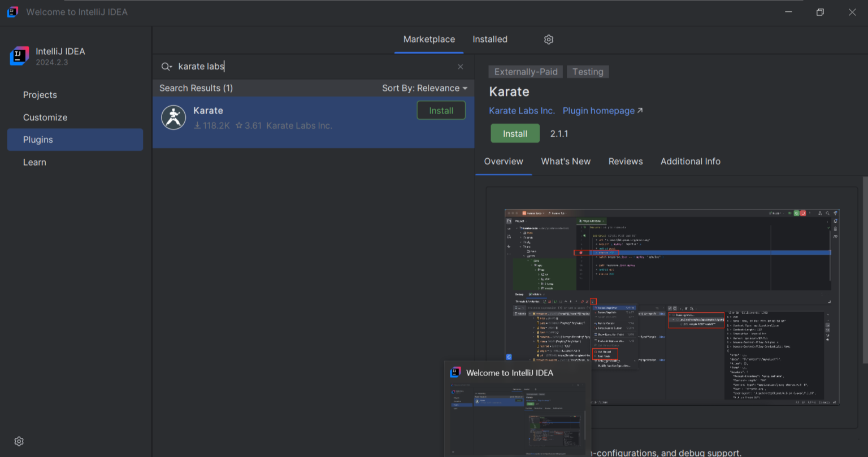Screen dimensions: 868x457
Task: Open the Learn section from the sidebar
Action: 34,162
